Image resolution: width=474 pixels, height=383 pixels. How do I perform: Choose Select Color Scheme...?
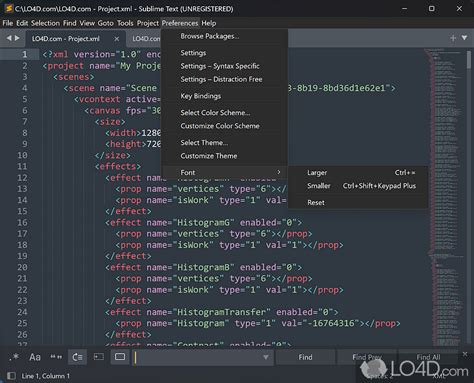224,113
